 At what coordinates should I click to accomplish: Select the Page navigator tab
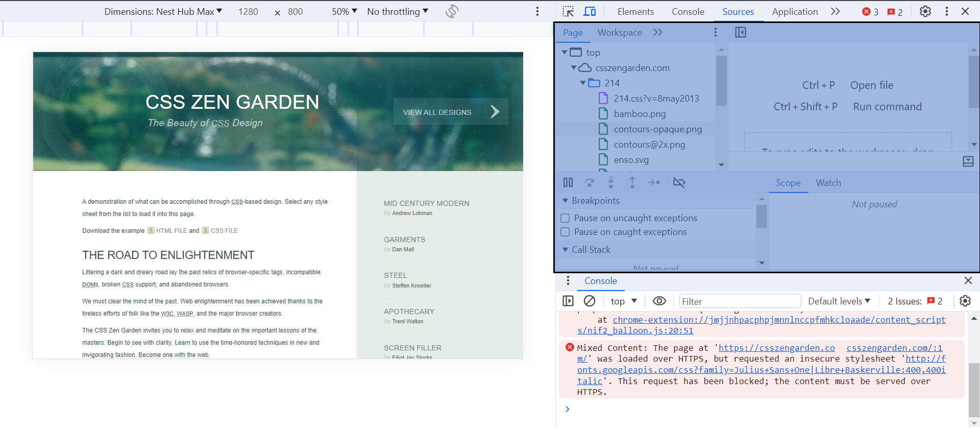pos(573,32)
